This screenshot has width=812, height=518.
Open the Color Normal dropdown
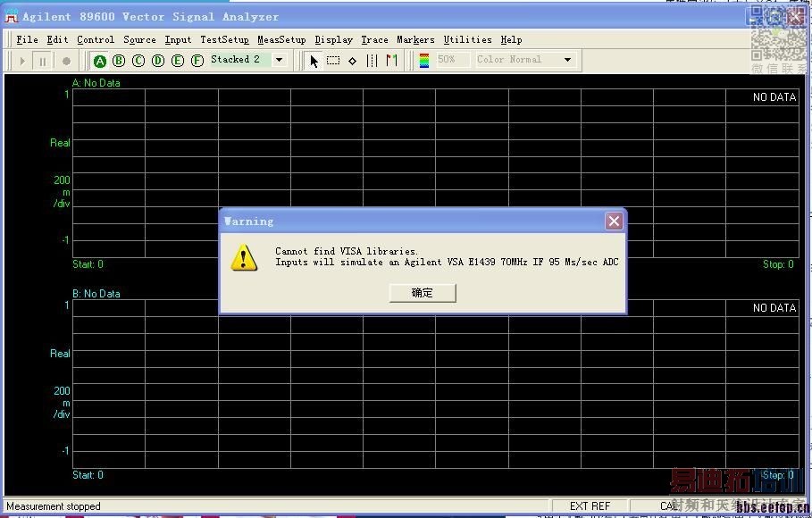pyautogui.click(x=567, y=60)
